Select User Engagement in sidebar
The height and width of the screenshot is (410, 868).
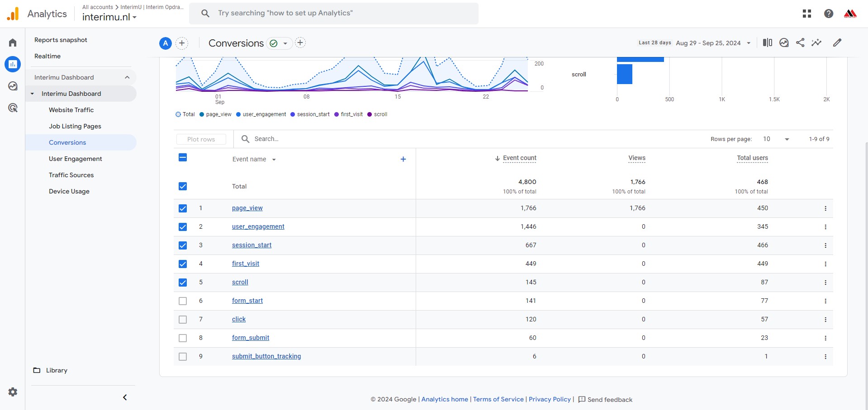tap(75, 159)
